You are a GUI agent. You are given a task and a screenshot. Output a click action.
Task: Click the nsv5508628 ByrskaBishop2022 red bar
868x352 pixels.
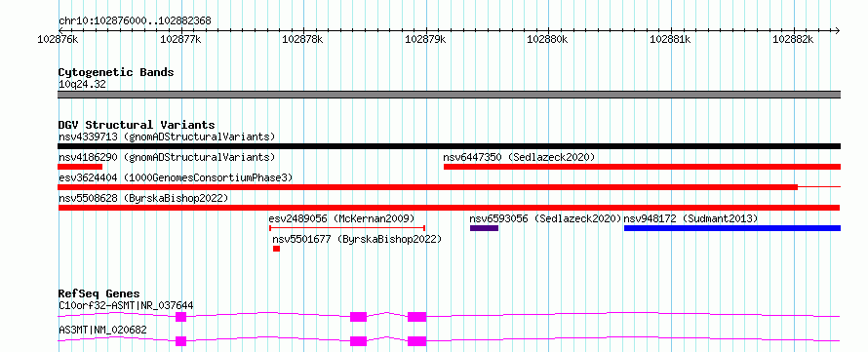click(449, 208)
